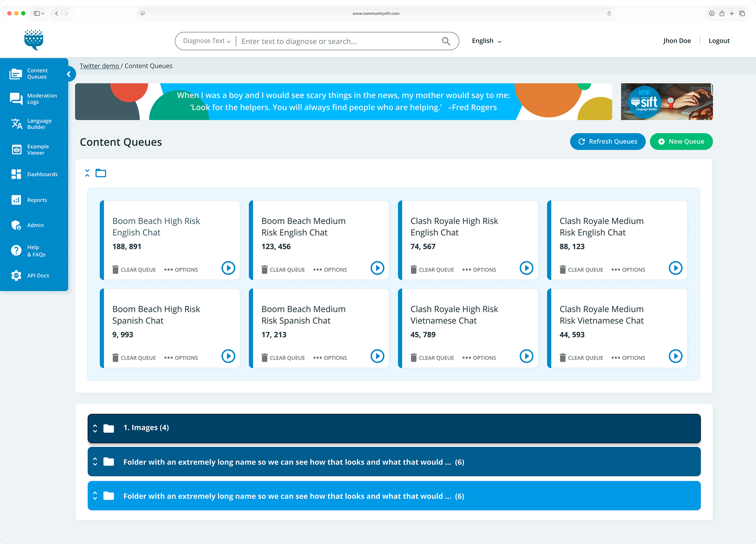Clear the Boom Beach High Risk Spanish Chat queue

134,358
